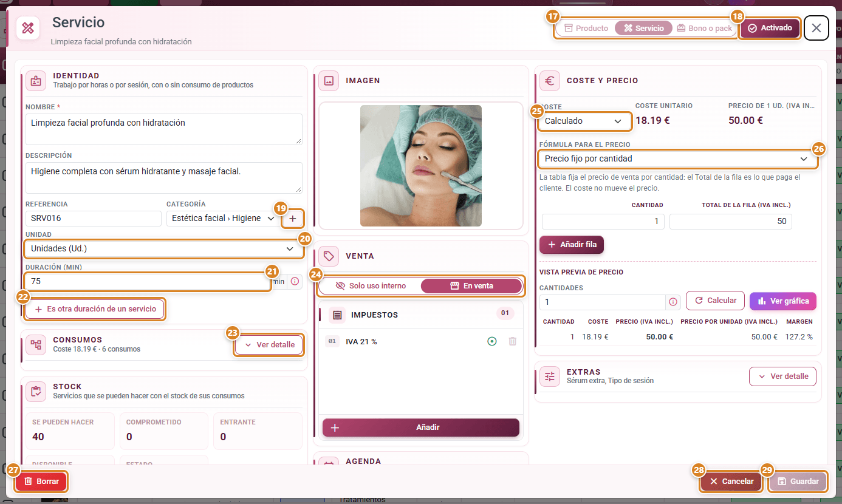Click the Identidad section card icon
Viewport: 842px width, 504px height.
point(36,80)
